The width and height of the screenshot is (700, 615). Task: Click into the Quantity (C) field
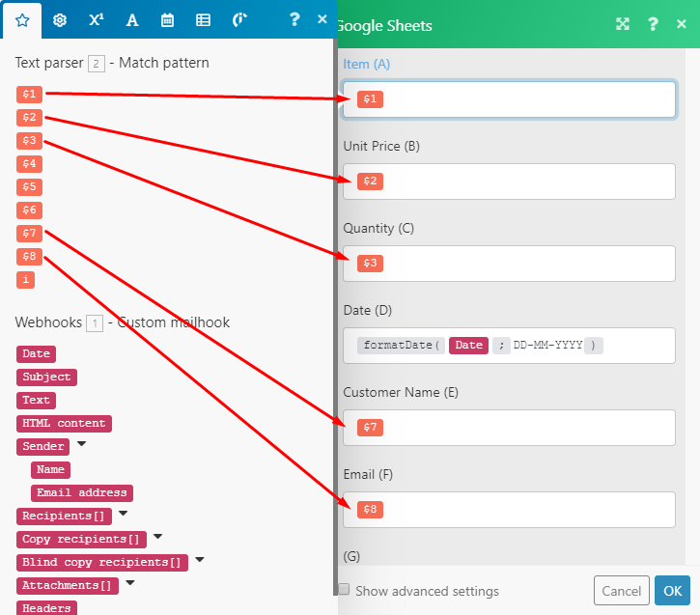tap(509, 264)
